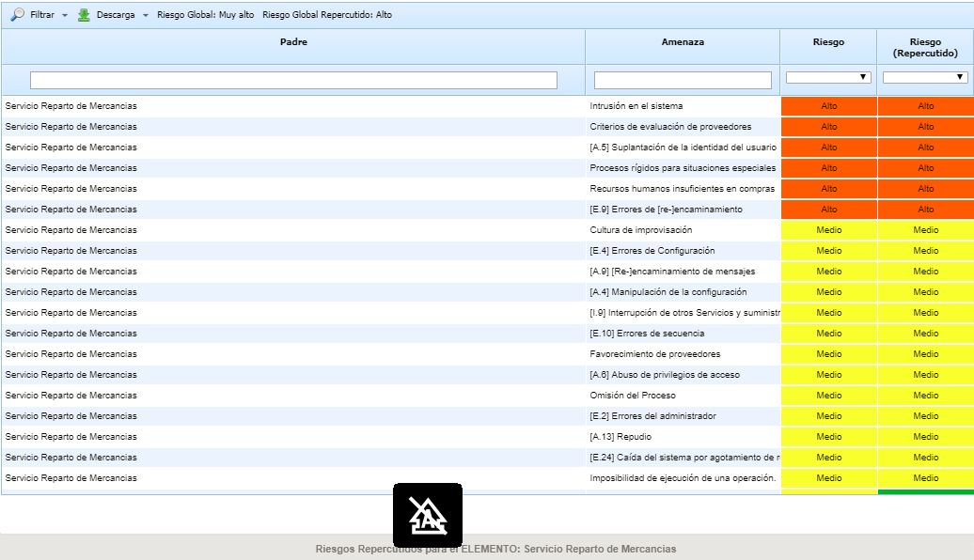Select the '[A.13] Repudio' threat row

[621, 437]
